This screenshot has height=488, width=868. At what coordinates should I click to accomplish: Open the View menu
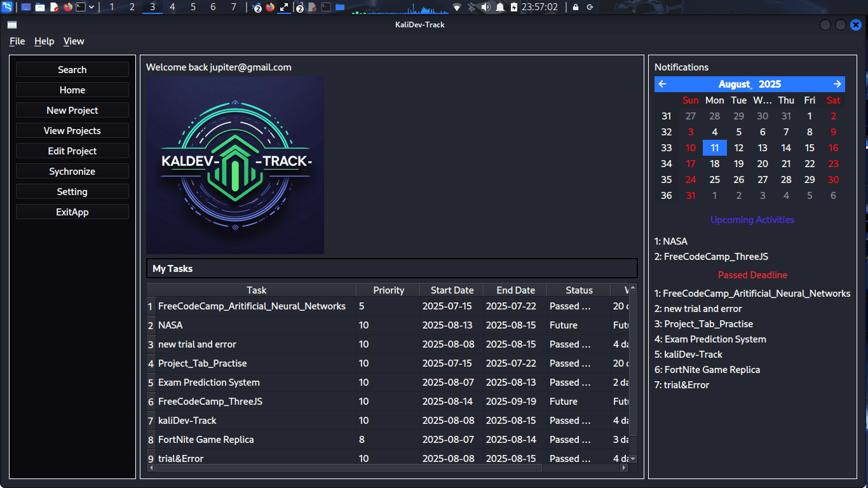click(74, 41)
